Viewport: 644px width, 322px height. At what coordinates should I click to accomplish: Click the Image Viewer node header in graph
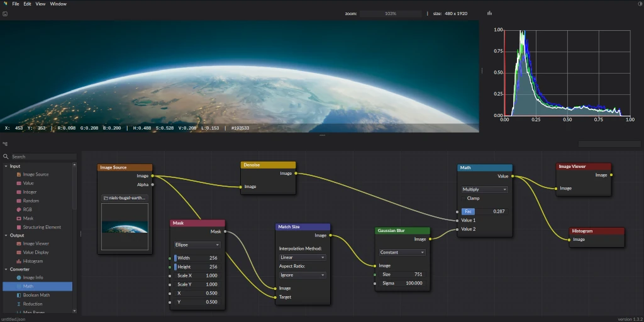584,166
